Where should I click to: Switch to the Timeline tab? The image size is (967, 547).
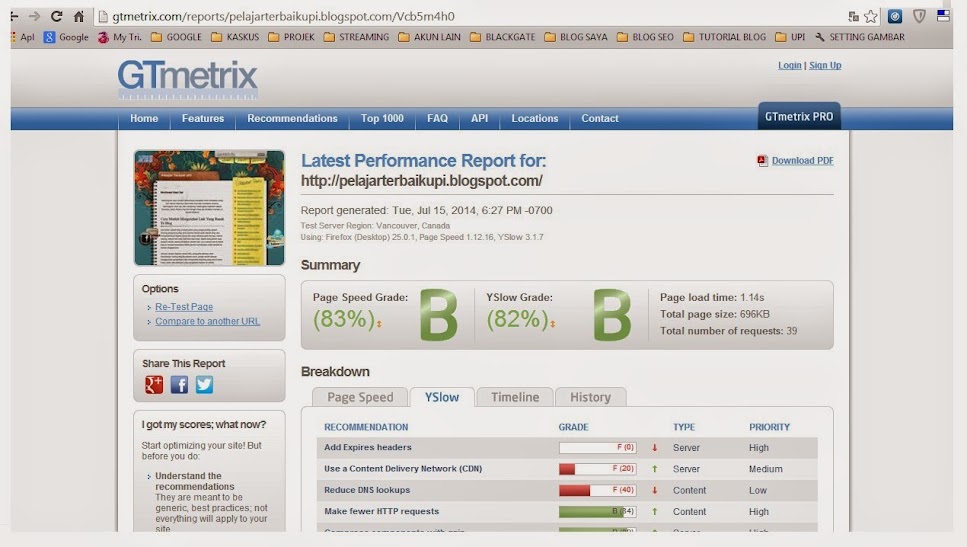coord(515,397)
